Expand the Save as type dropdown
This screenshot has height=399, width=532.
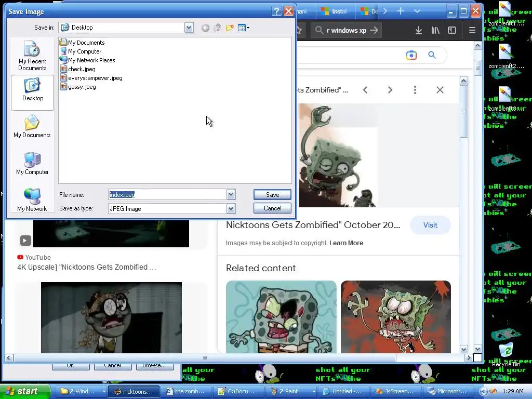point(231,208)
